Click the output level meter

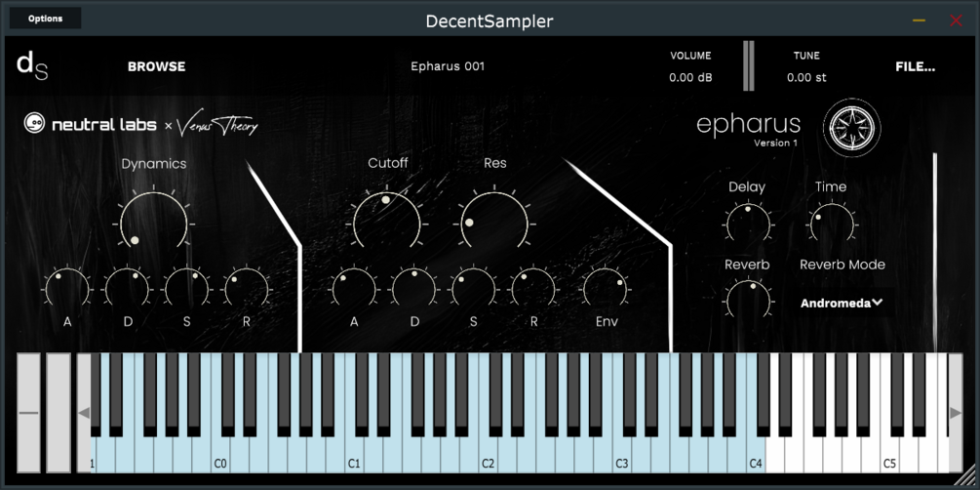tap(749, 66)
